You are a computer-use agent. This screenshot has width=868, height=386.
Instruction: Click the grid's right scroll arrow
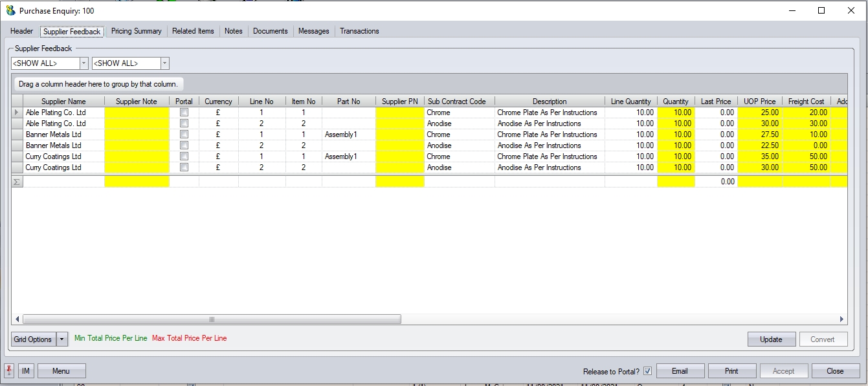coord(841,319)
